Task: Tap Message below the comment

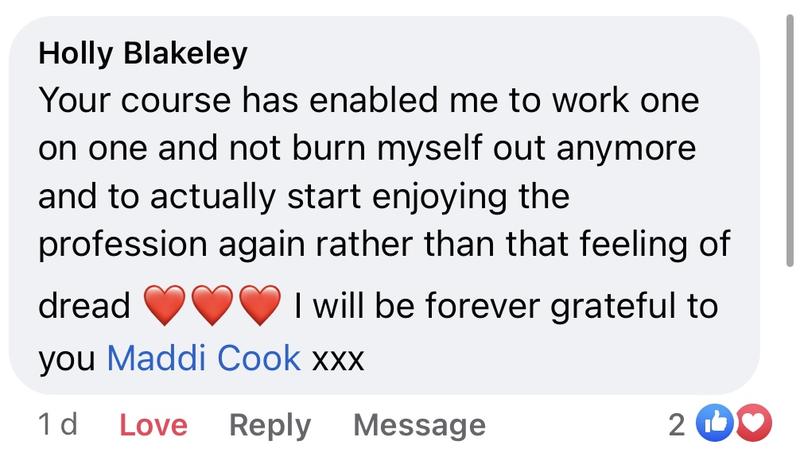Action: coord(419,425)
